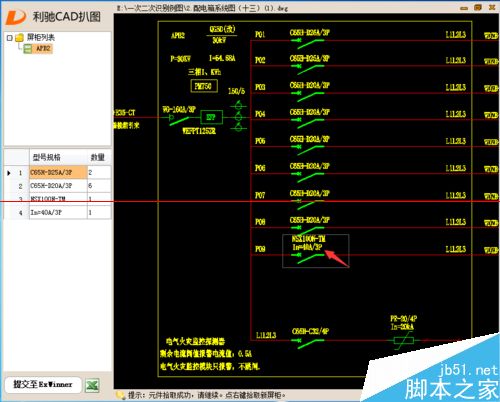Click the hint icon in the status bar
Viewport: 500px width, 402px height.
pos(120,395)
